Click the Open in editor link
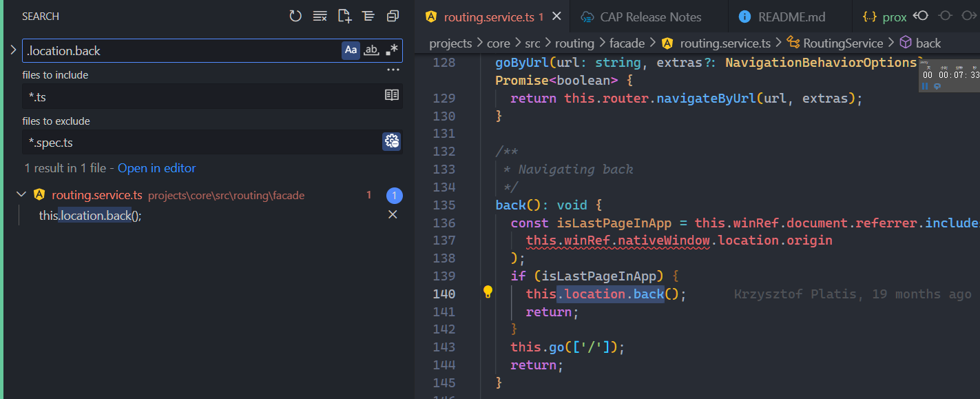This screenshot has width=980, height=399. (156, 168)
